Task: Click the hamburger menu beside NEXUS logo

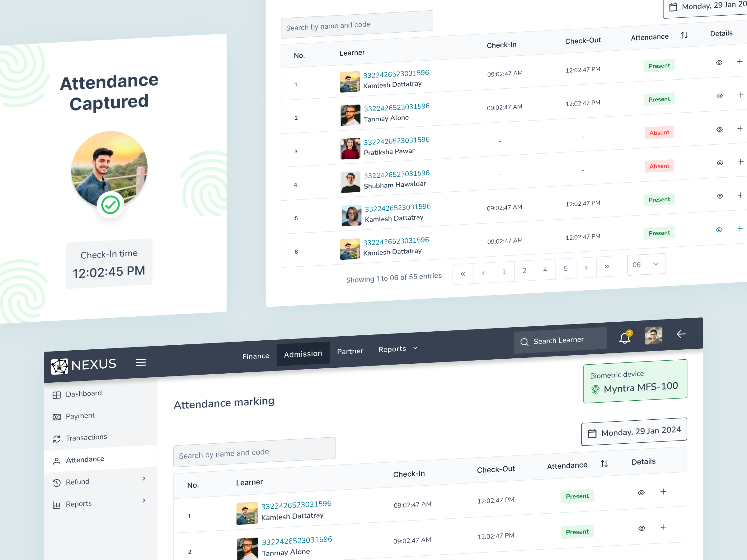Action: (x=141, y=362)
